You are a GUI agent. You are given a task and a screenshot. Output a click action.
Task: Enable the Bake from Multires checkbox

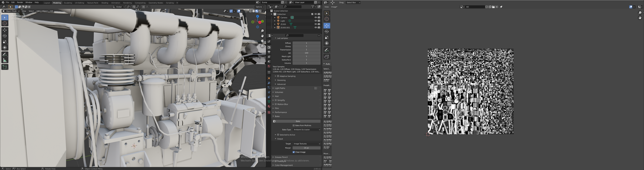click(x=293, y=126)
